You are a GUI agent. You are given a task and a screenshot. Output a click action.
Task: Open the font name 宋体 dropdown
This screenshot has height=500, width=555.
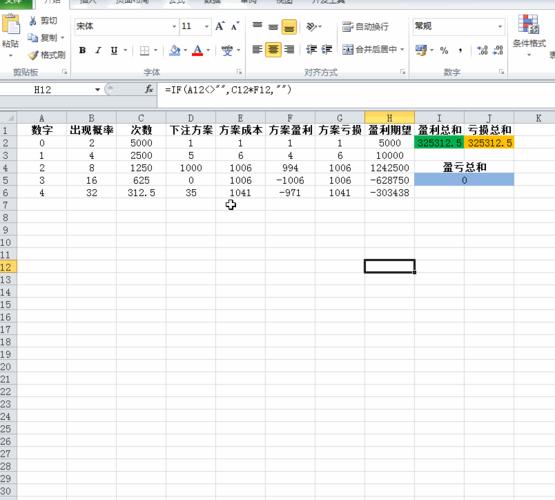pos(174,27)
